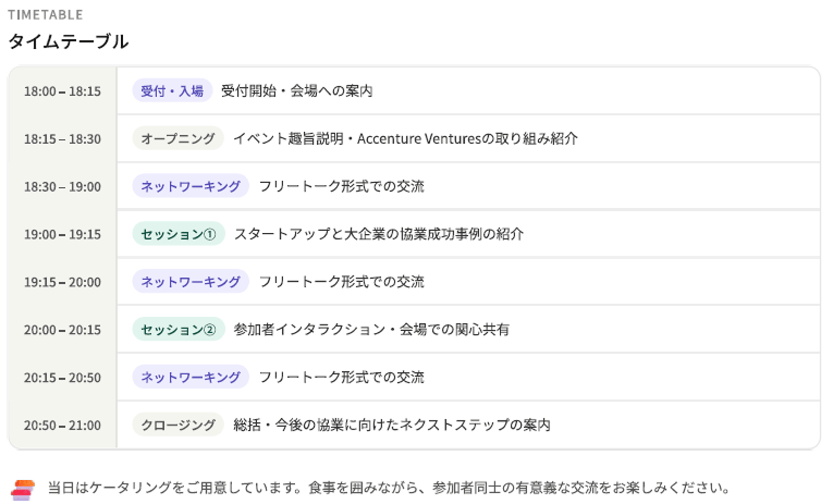Click the 受付開始・会場への案内 description
The width and height of the screenshot is (833, 504).
[x=297, y=91]
